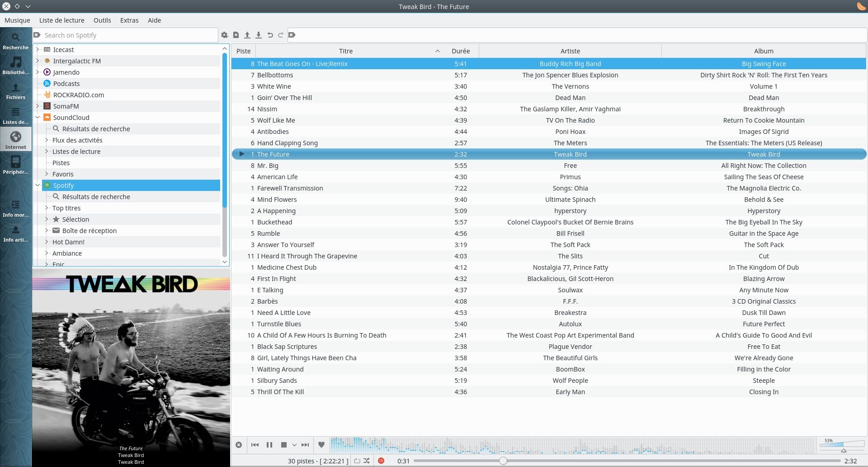Viewport: 868px width, 467px height.
Task: Click the moodbar waveform display
Action: [572, 445]
